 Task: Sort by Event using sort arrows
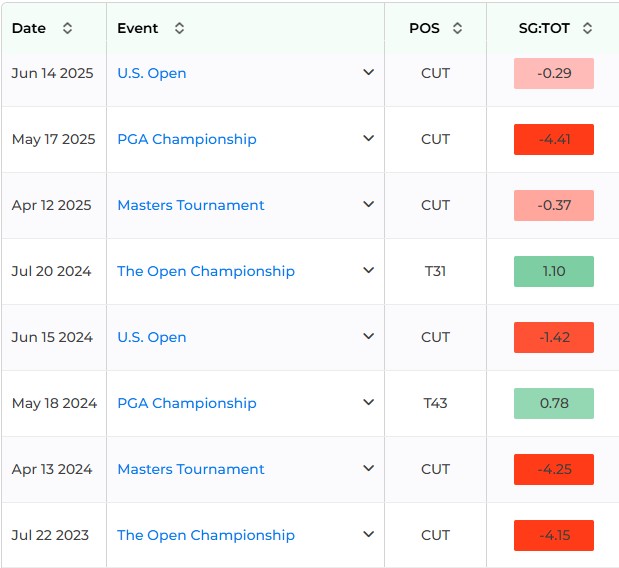tap(179, 28)
